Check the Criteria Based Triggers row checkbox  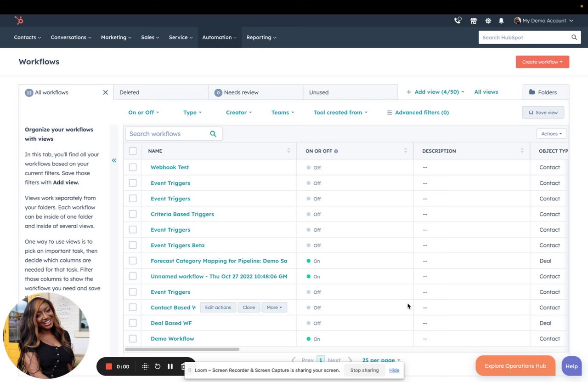pos(133,214)
